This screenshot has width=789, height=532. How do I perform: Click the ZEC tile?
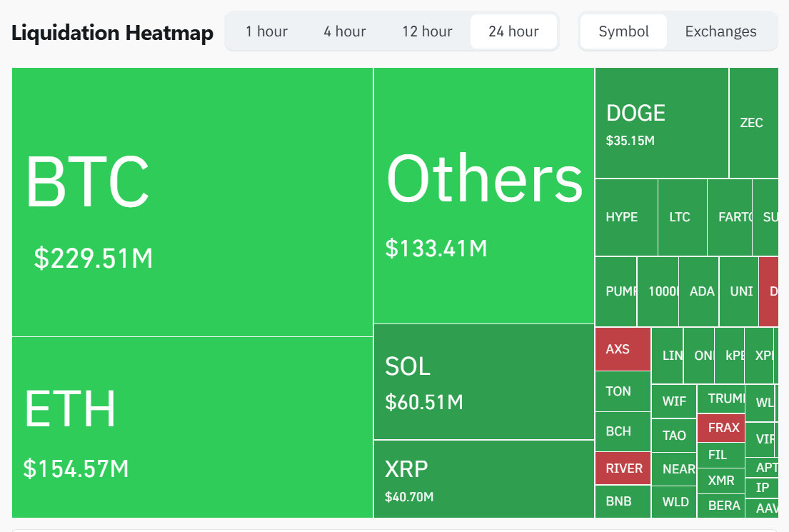coord(753,123)
